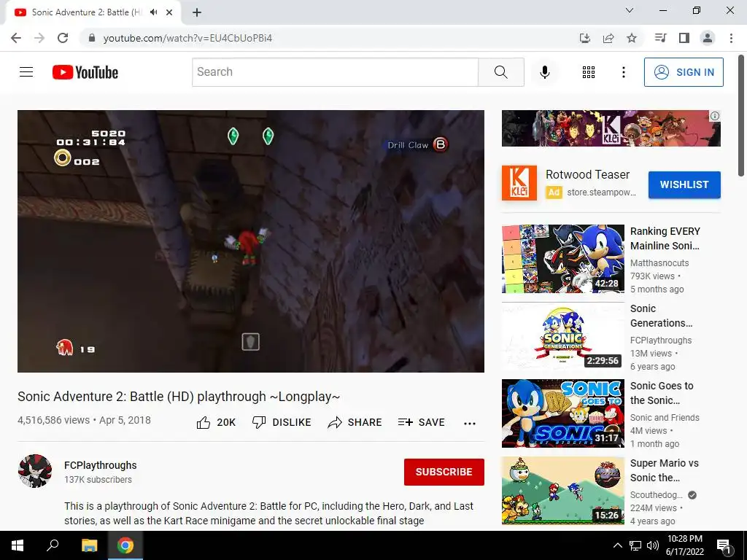This screenshot has width=747, height=560.
Task: Reload the YouTube page
Action: click(x=63, y=38)
